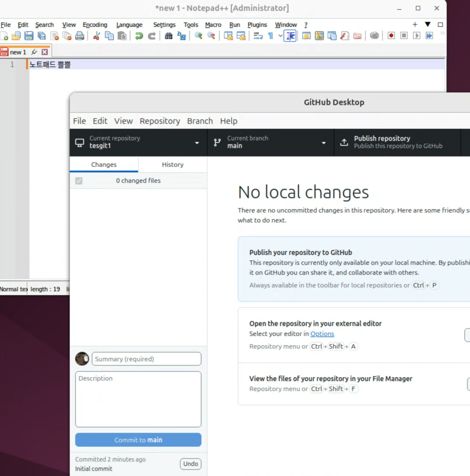Click the Playback macro icon
The width and height of the screenshot is (470, 476).
tap(417, 36)
